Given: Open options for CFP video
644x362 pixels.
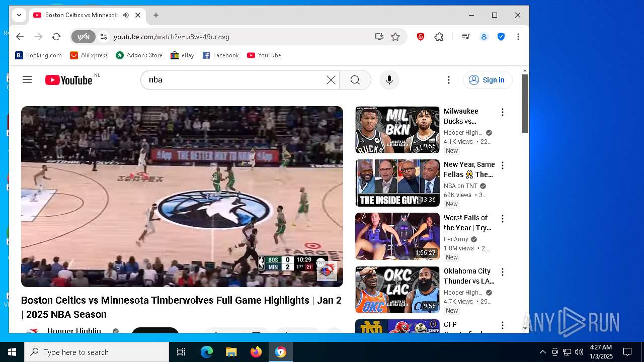Looking at the screenshot, I should pyautogui.click(x=502, y=325).
